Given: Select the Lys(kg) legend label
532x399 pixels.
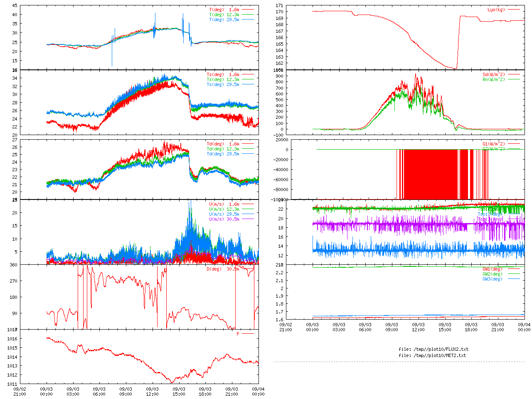Looking at the screenshot, I should (x=497, y=10).
